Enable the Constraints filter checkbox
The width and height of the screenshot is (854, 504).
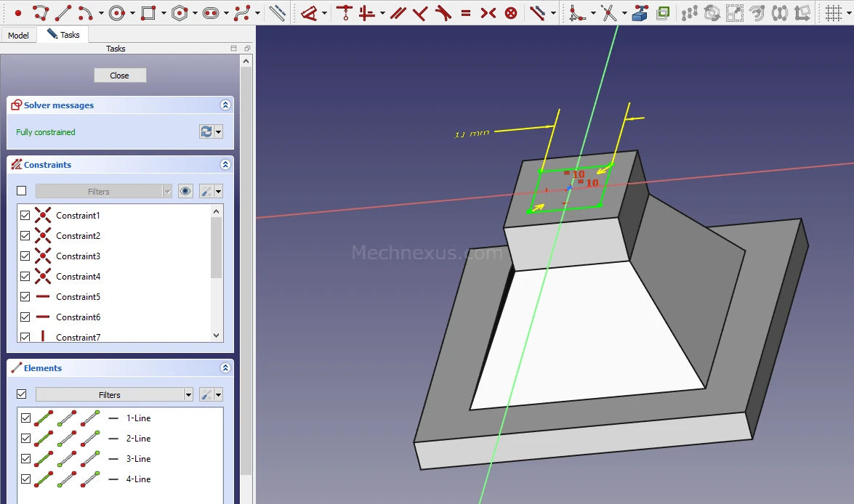pyautogui.click(x=21, y=191)
